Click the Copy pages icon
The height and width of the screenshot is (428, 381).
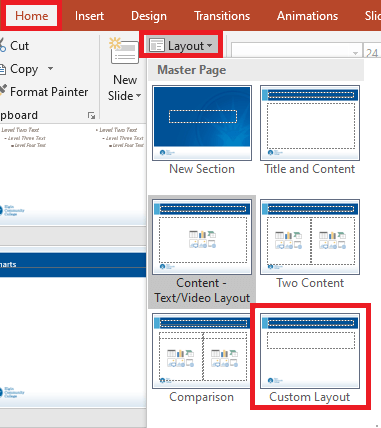click(3, 69)
